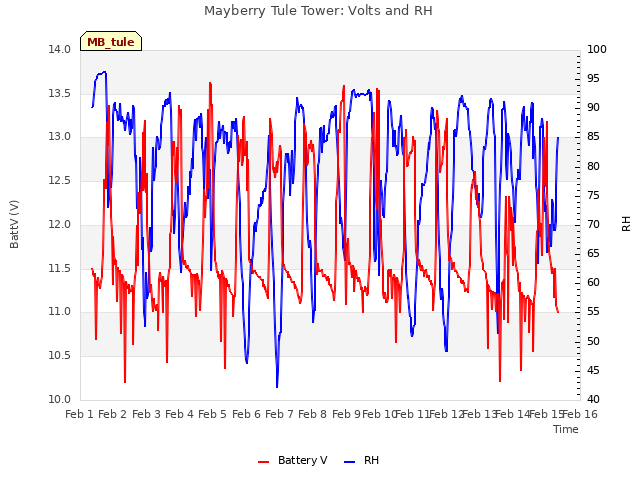Click the 85 right axis value
The width and height of the screenshot is (640, 480).
point(593,137)
